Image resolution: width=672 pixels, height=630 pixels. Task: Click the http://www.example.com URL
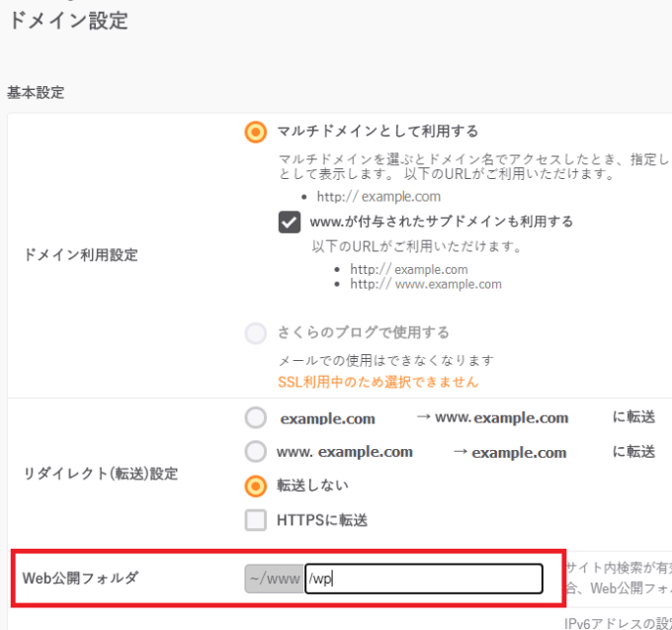426,285
